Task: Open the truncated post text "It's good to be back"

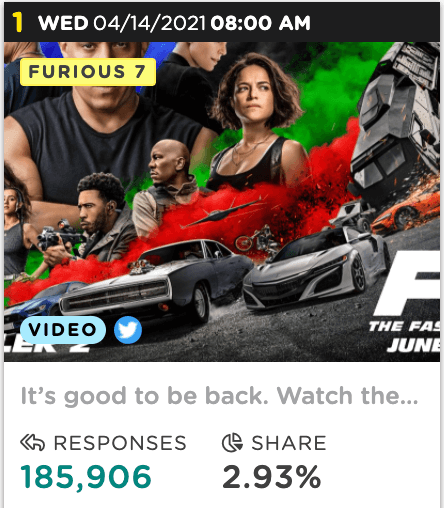Action: pyautogui.click(x=219, y=396)
